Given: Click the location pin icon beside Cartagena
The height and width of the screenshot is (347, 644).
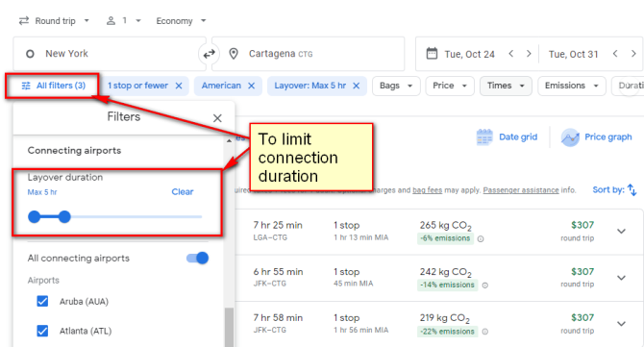Looking at the screenshot, I should click(x=234, y=54).
